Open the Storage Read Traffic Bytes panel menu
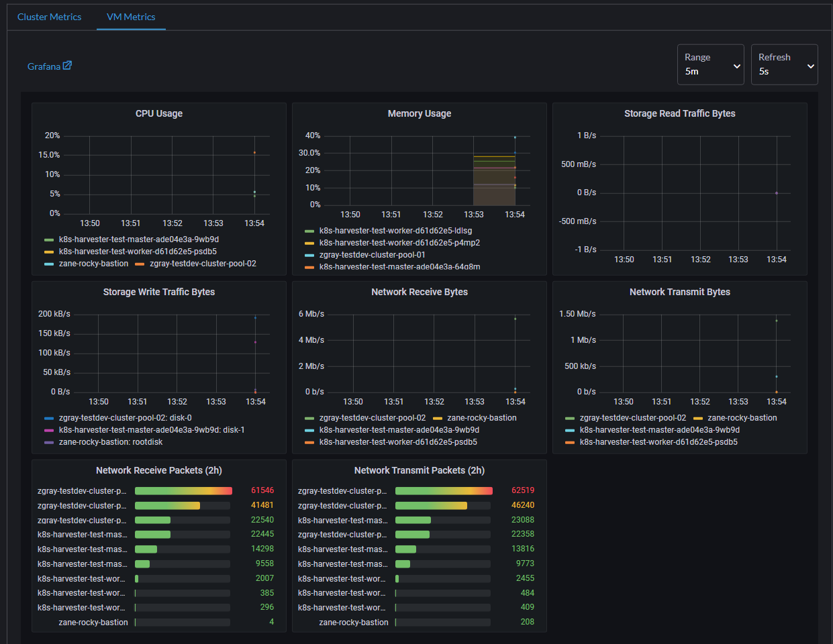 coord(680,113)
